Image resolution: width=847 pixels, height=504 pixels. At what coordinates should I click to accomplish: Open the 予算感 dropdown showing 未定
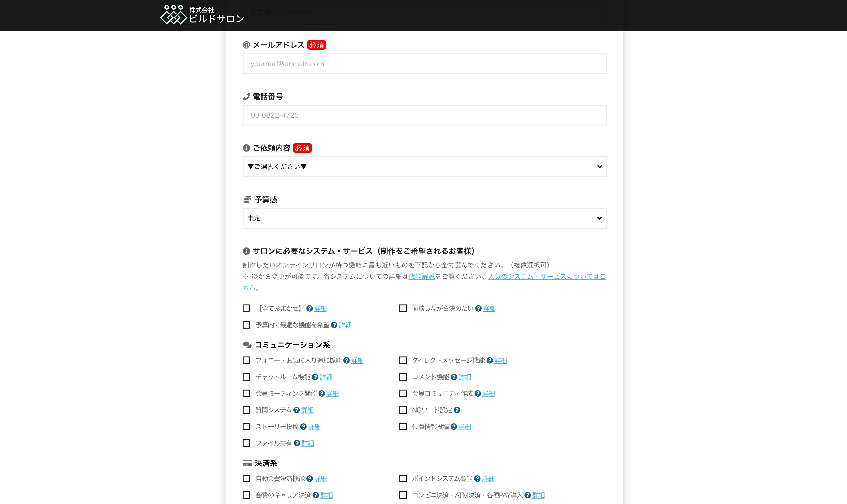point(424,218)
